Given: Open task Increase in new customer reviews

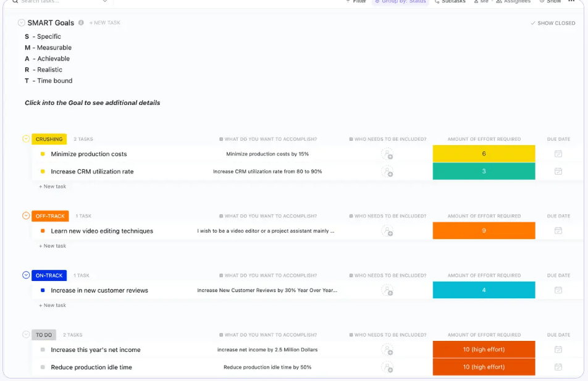Looking at the screenshot, I should coord(99,291).
